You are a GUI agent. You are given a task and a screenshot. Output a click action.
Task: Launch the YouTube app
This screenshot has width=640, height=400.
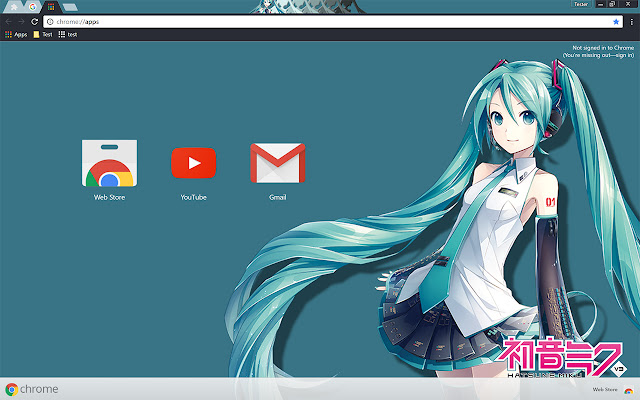click(193, 163)
